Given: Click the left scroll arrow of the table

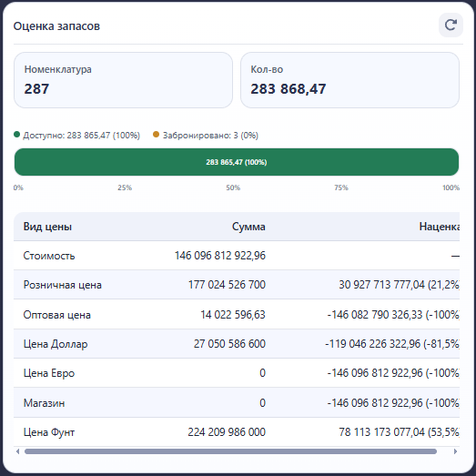Looking at the screenshot, I should click(x=17, y=451).
